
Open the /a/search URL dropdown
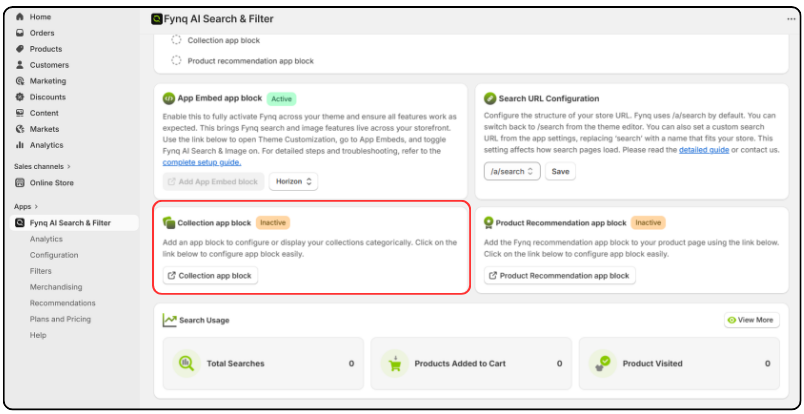512,171
